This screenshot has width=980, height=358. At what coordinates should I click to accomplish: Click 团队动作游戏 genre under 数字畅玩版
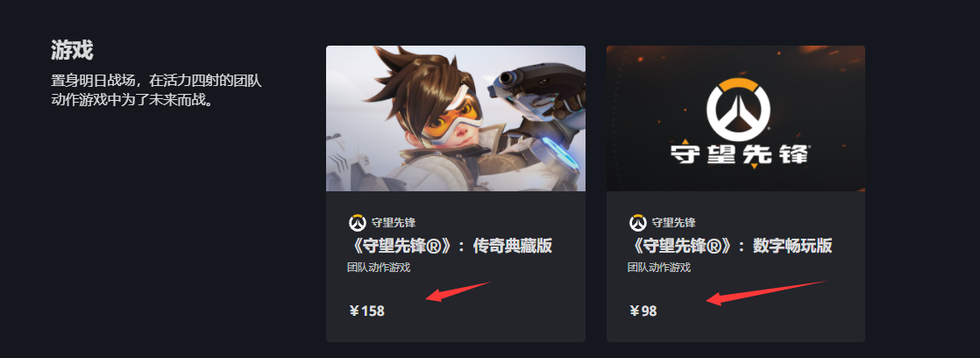tap(659, 268)
